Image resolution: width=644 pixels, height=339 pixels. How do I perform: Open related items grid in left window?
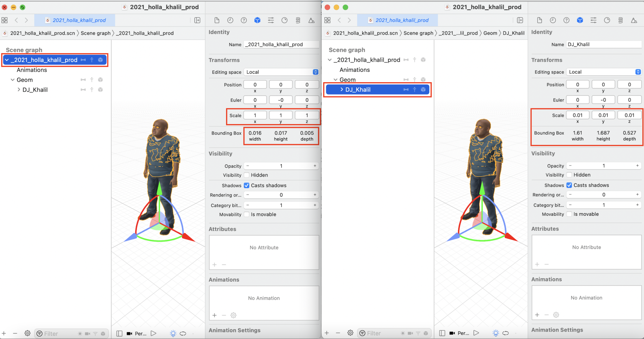(x=5, y=20)
